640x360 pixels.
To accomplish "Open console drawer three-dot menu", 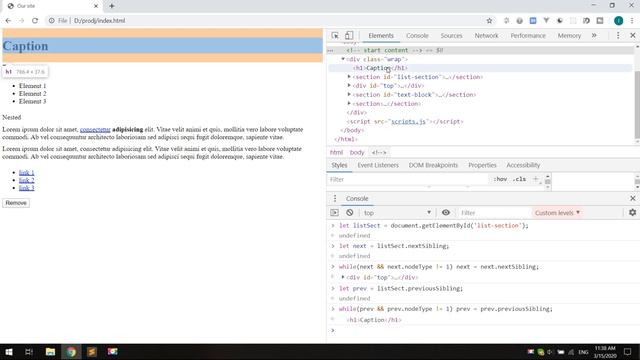I will click(335, 198).
